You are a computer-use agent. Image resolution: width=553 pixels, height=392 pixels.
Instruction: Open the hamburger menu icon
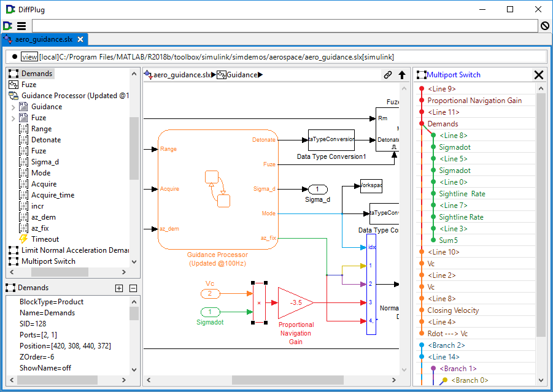[x=21, y=26]
